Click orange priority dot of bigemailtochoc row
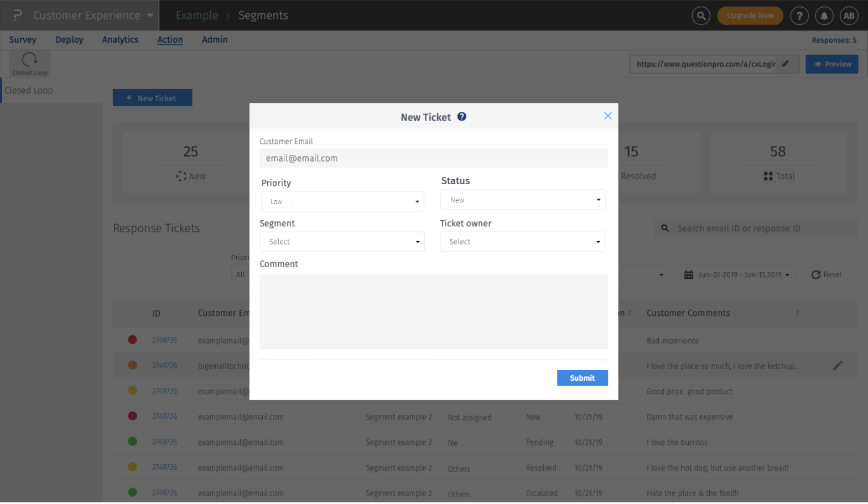 (132, 365)
